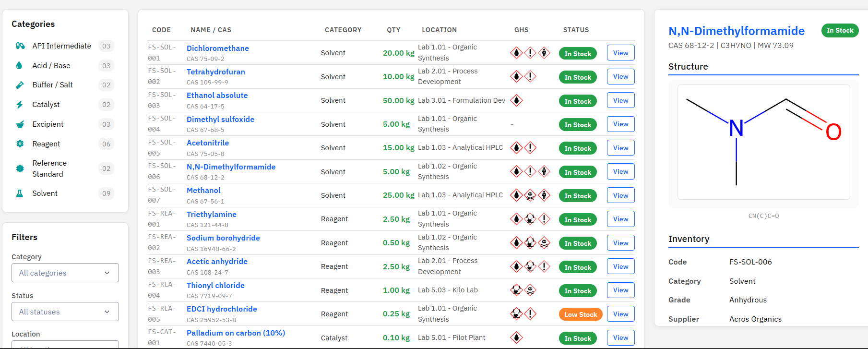Click the Solvent flask icon
The width and height of the screenshot is (868, 349).
(x=20, y=193)
